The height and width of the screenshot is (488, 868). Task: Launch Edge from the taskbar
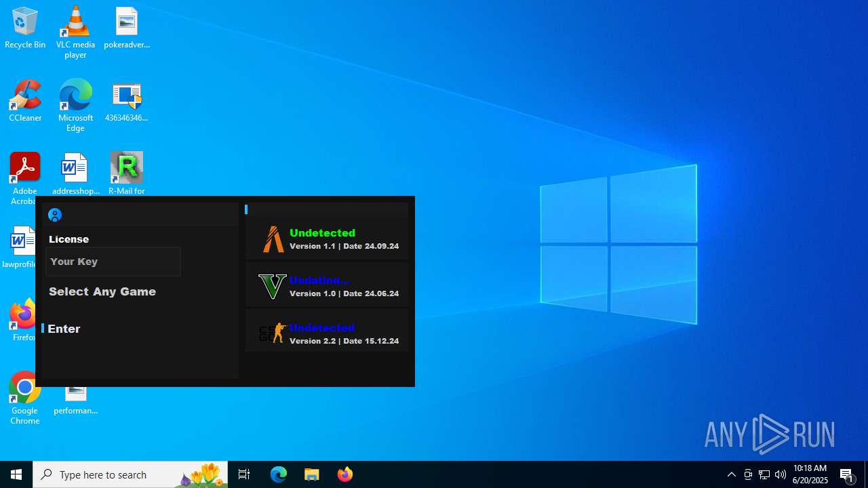[x=279, y=474]
